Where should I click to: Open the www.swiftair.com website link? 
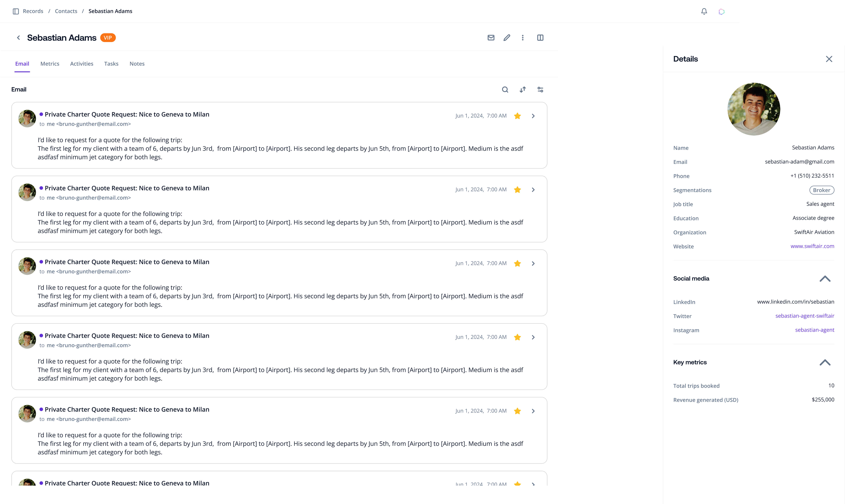812,246
